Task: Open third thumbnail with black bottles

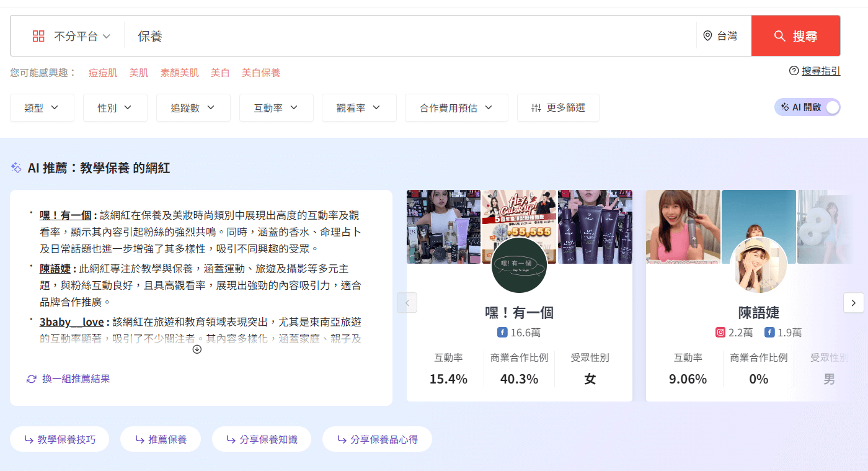Action: (x=595, y=227)
